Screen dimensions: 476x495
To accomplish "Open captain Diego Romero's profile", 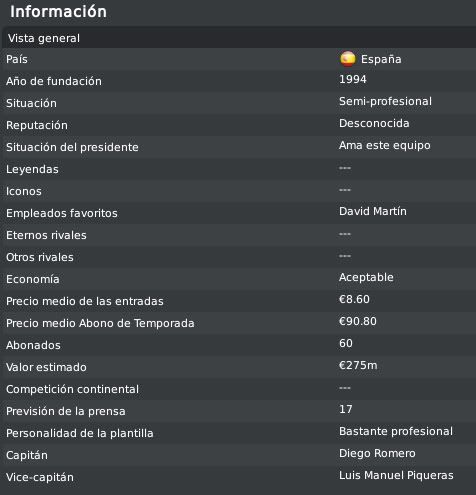I will click(x=377, y=453).
